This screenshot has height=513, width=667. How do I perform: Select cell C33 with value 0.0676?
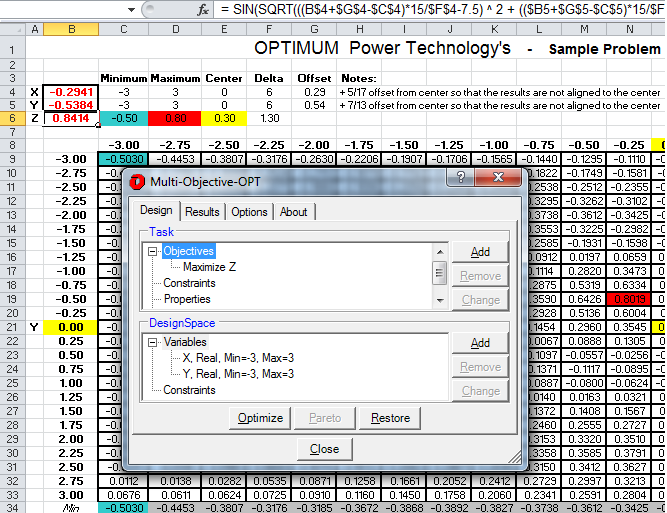tap(124, 495)
